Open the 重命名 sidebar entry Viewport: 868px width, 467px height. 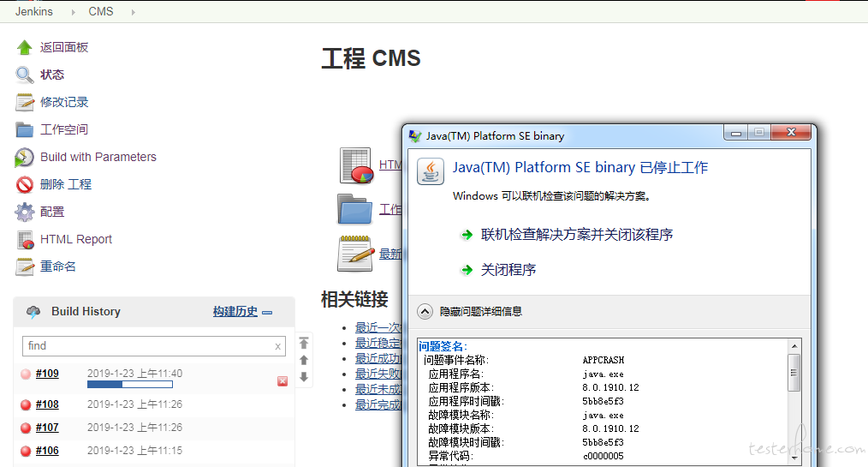coord(58,266)
